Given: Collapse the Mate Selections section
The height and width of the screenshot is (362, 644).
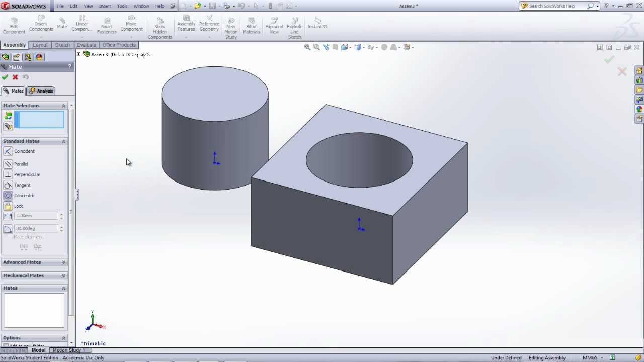Looking at the screenshot, I should click(x=64, y=106).
